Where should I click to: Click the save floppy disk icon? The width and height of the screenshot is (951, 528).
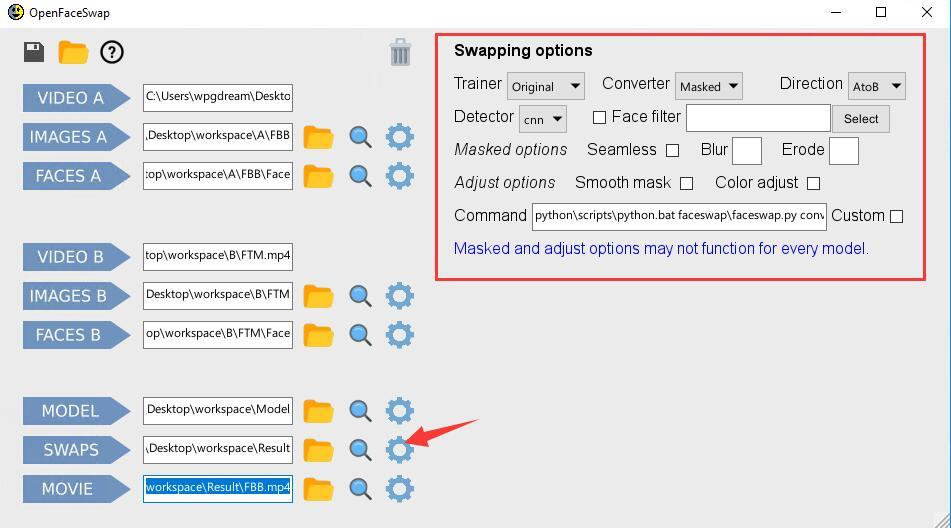pos(34,52)
